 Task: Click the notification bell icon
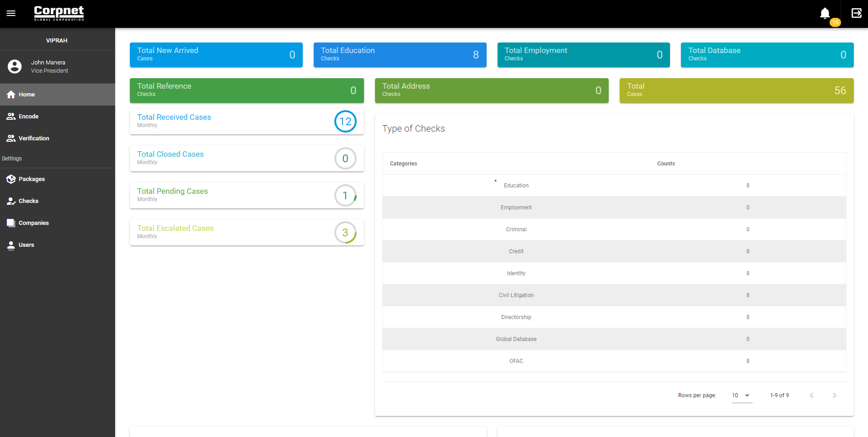pyautogui.click(x=825, y=13)
